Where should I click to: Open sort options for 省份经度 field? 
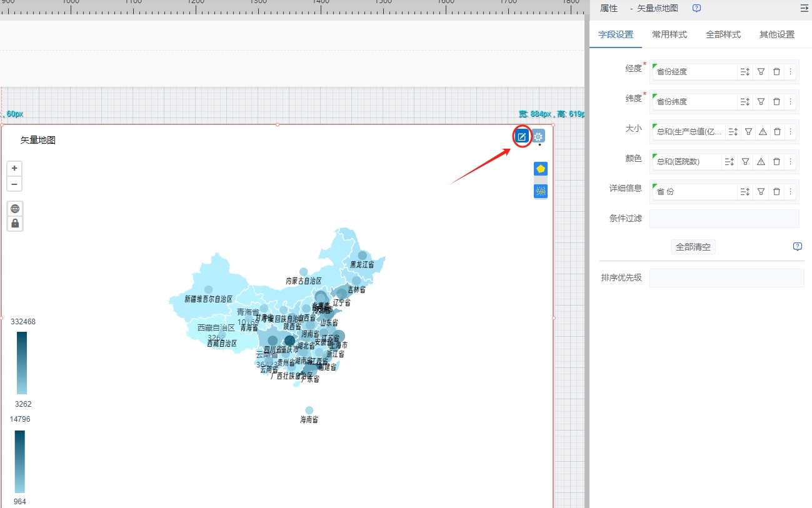coord(744,72)
